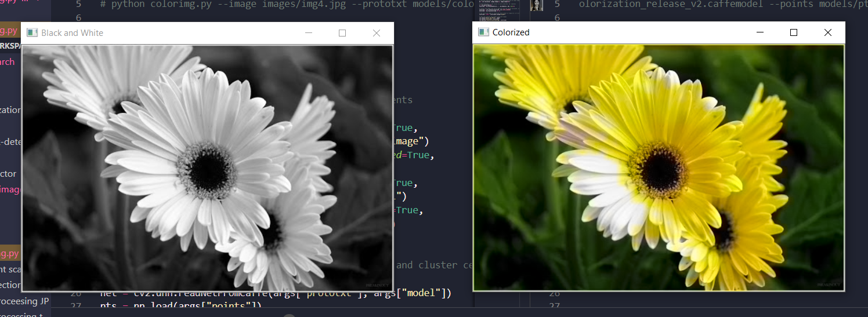The height and width of the screenshot is (317, 868).
Task: Click the colorized yellow flower image
Action: (659, 167)
